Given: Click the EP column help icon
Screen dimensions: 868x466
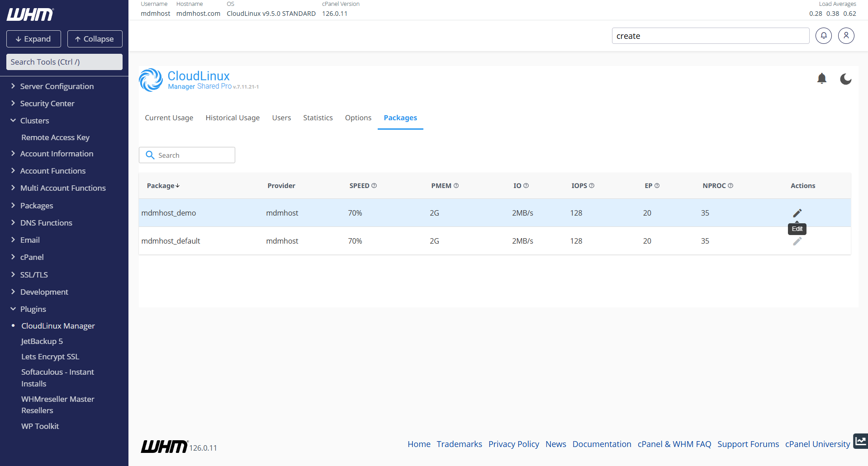Looking at the screenshot, I should [657, 186].
